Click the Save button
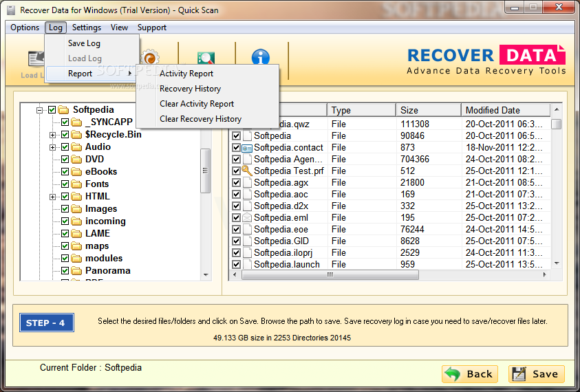The width and height of the screenshot is (580, 392). [537, 374]
